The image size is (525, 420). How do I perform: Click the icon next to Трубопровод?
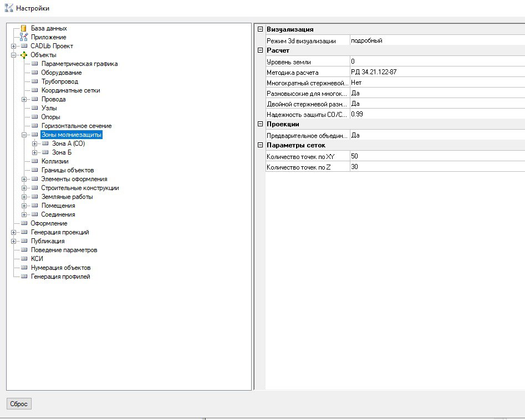(x=34, y=81)
